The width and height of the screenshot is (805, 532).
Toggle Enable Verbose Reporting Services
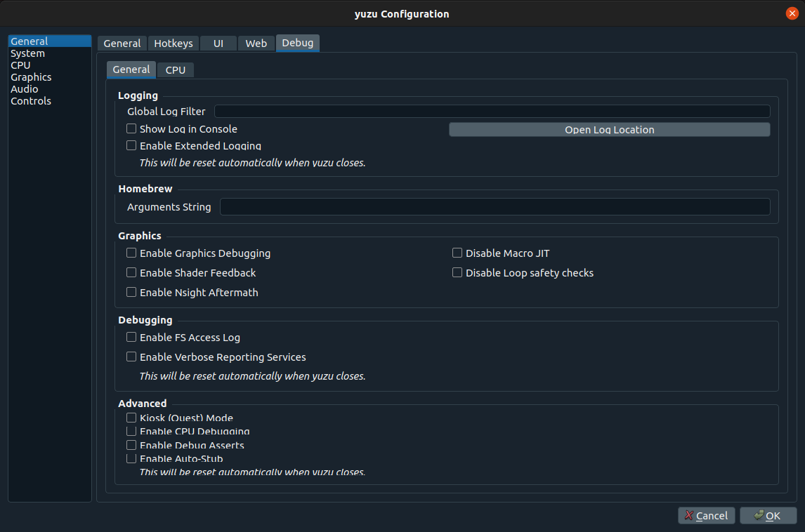pyautogui.click(x=131, y=357)
